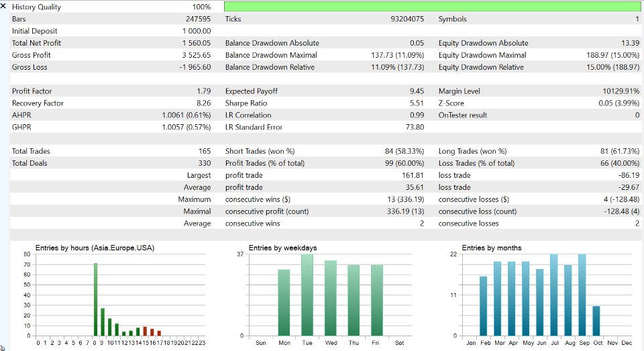Screen dimensions: 644x351
Task: Click the hour 9 bar in hours chart
Action: [103, 322]
